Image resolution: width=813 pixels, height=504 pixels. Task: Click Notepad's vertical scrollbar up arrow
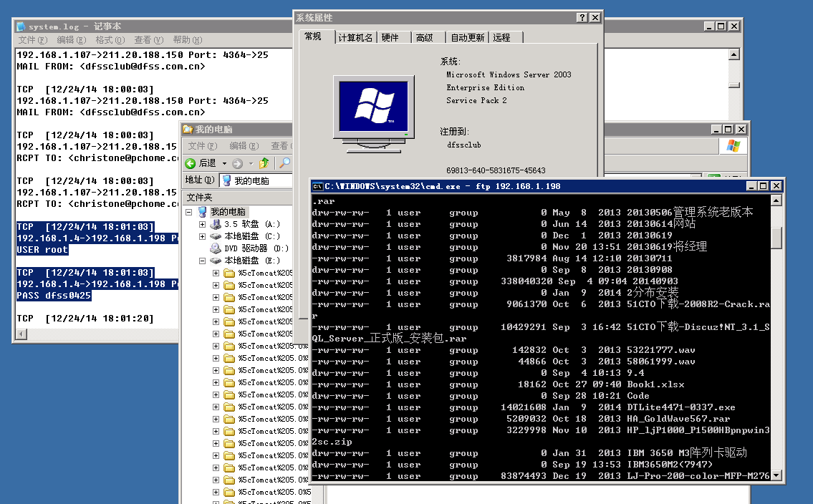tap(733, 54)
